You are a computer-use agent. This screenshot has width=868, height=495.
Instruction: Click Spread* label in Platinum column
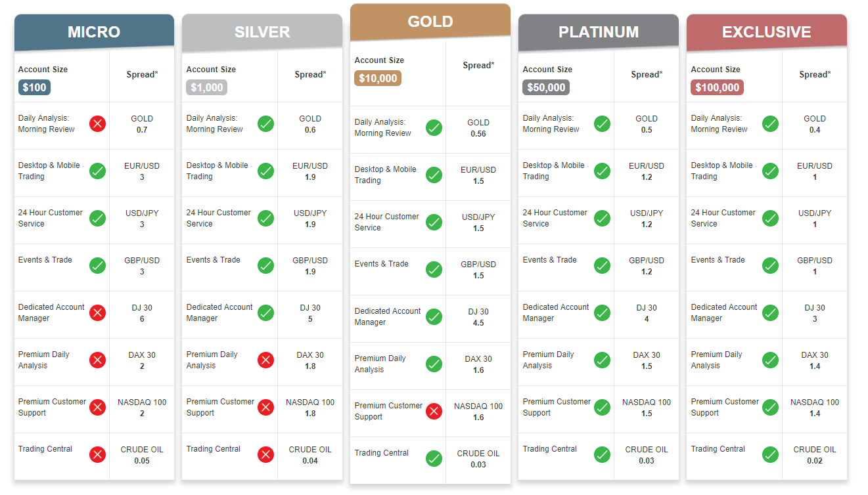pos(647,75)
